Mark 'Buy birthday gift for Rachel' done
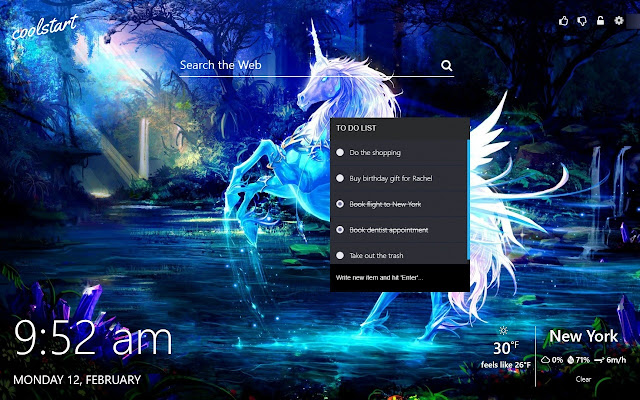The height and width of the screenshot is (400, 640). [x=340, y=178]
